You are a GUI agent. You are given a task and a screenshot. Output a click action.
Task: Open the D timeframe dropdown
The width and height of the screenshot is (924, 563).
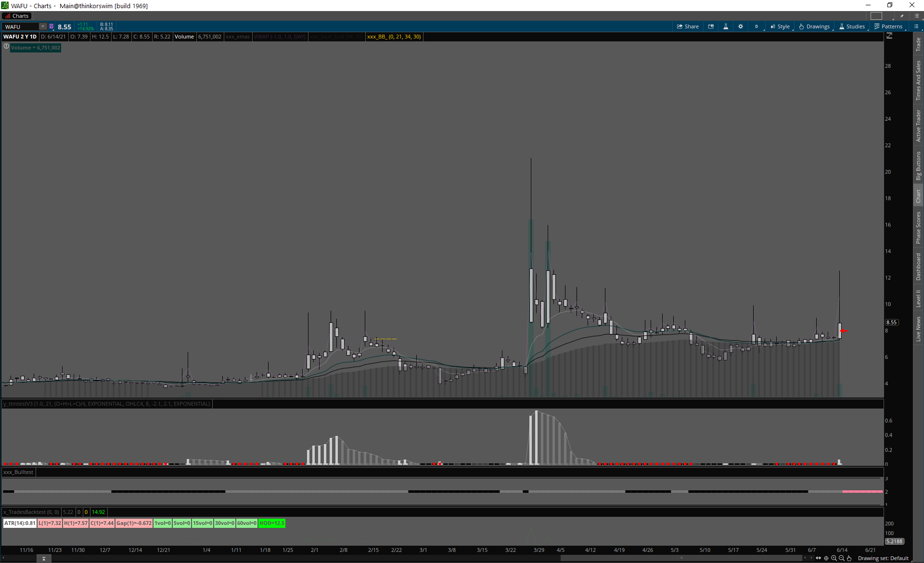coord(757,26)
